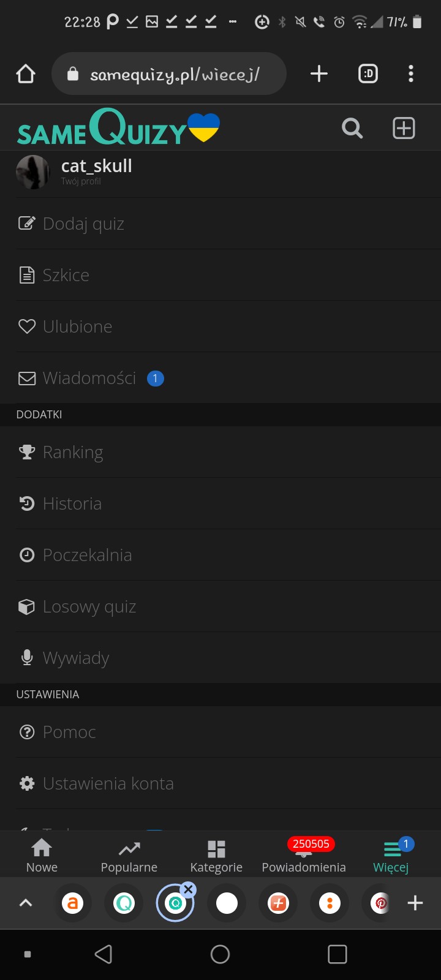Open Ustawienia konta settings
The width and height of the screenshot is (441, 980).
[x=108, y=784]
